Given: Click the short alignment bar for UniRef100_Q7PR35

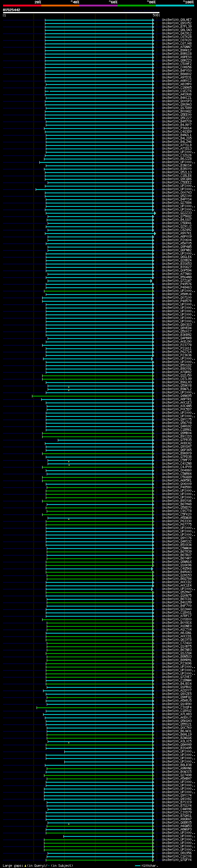Looking at the screenshot, I should coord(106,440).
